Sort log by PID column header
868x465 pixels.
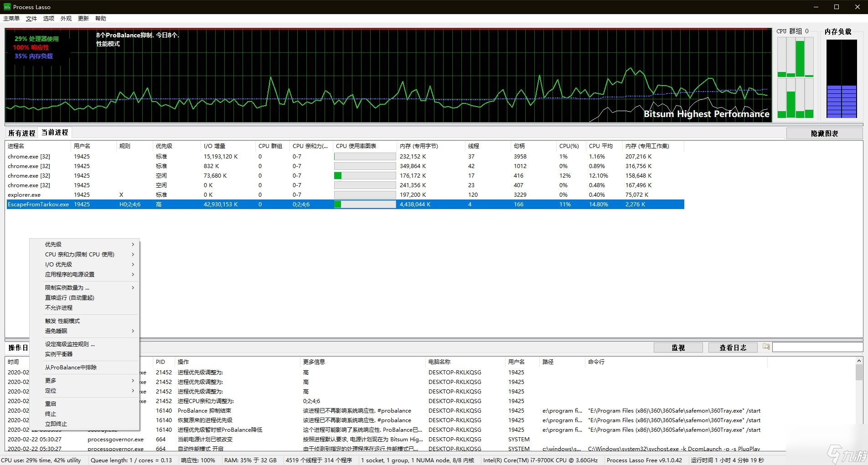click(x=164, y=362)
